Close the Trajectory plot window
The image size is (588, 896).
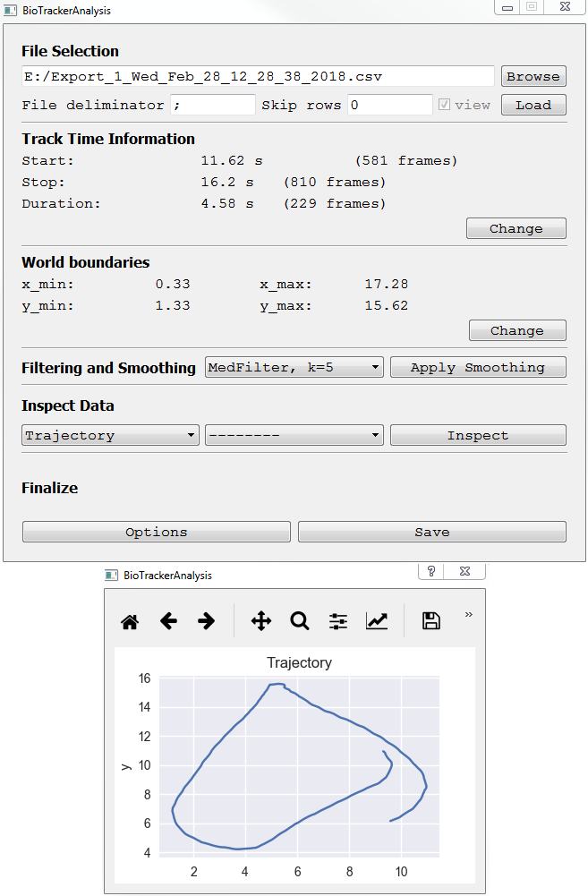[464, 571]
